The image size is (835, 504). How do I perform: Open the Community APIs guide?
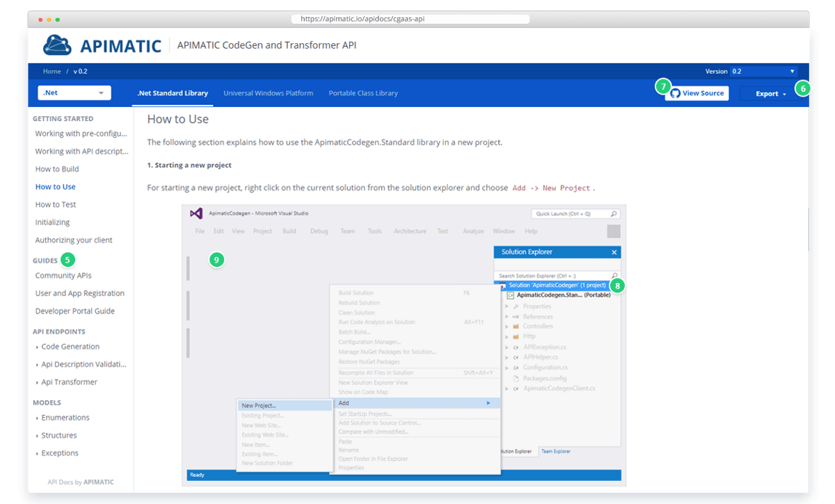click(63, 276)
